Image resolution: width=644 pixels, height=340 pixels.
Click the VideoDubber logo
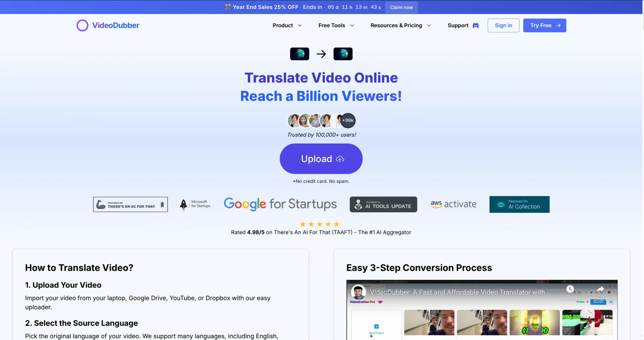107,25
